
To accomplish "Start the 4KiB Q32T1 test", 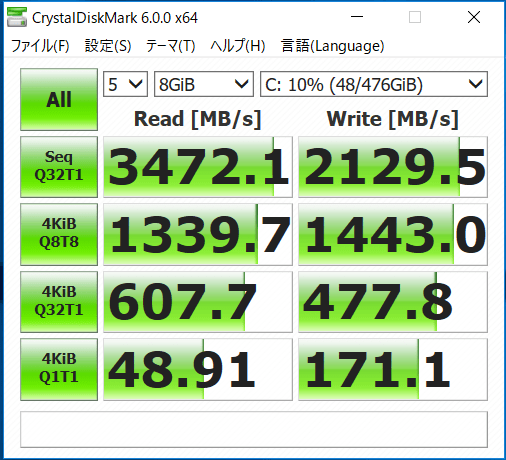I will click(59, 302).
